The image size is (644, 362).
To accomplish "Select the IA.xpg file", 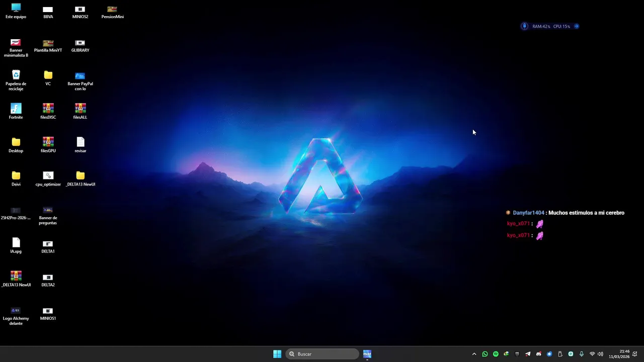I will pyautogui.click(x=16, y=246).
